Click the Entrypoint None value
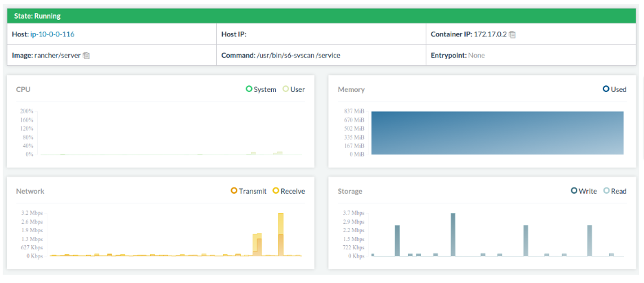The width and height of the screenshot is (644, 283). (477, 55)
